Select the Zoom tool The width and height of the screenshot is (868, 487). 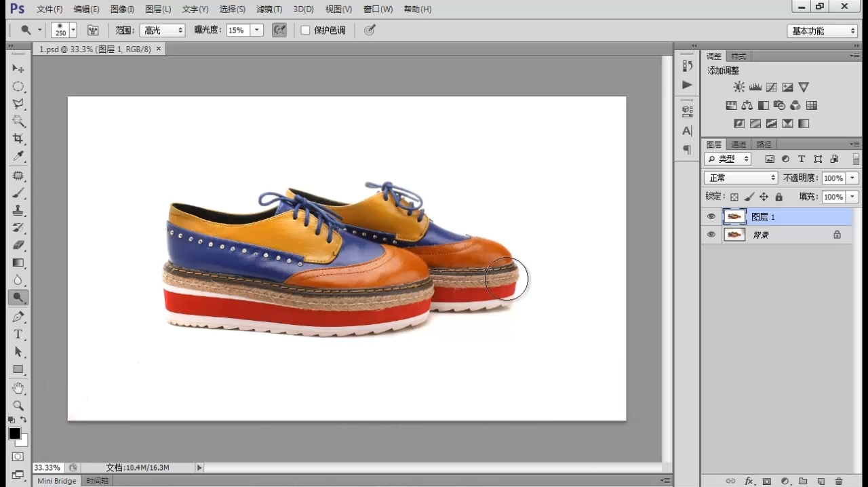18,406
